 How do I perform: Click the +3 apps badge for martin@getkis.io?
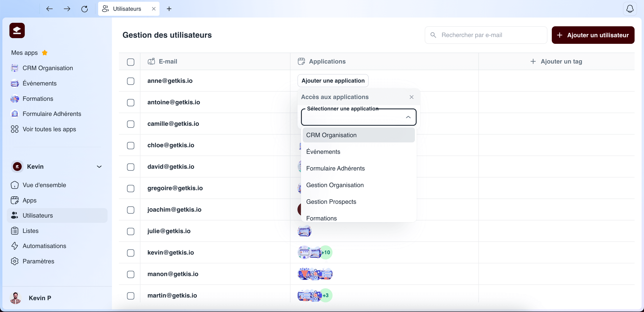(326, 295)
